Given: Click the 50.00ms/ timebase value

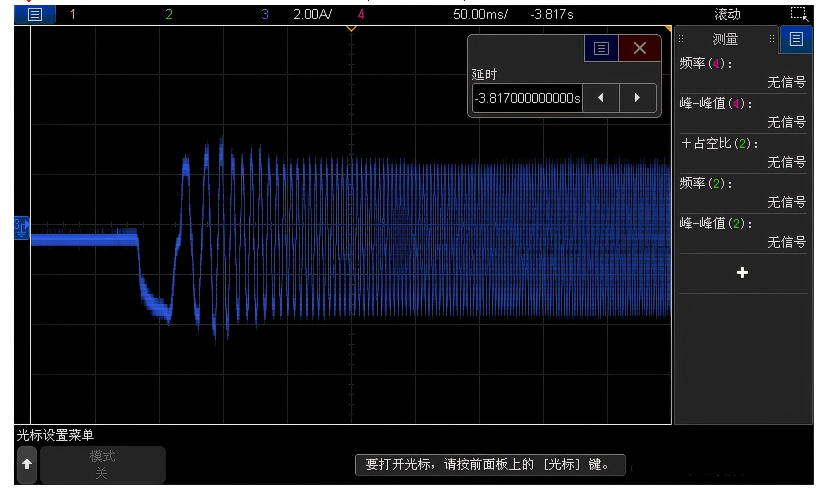Looking at the screenshot, I should [480, 14].
